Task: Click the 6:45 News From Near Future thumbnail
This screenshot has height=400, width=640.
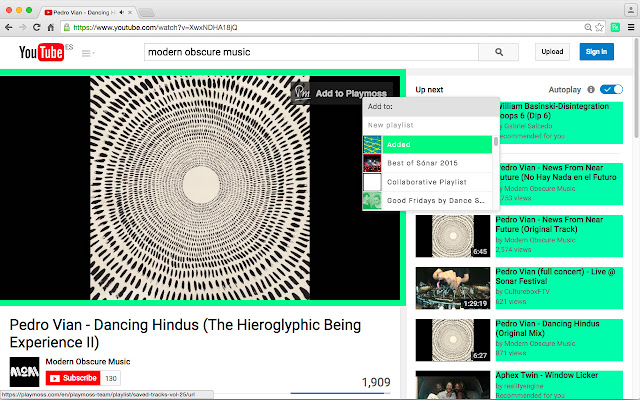Action: point(453,236)
